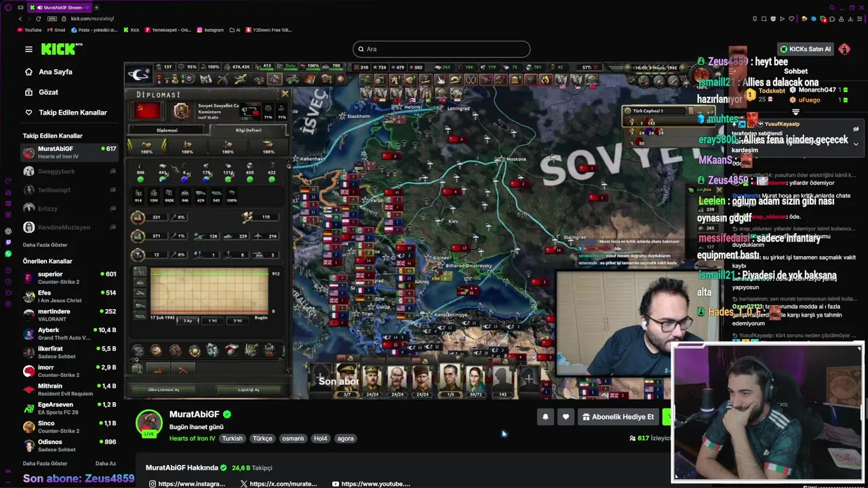Select the Turkish tag
The height and width of the screenshot is (488, 868).
pos(232,439)
